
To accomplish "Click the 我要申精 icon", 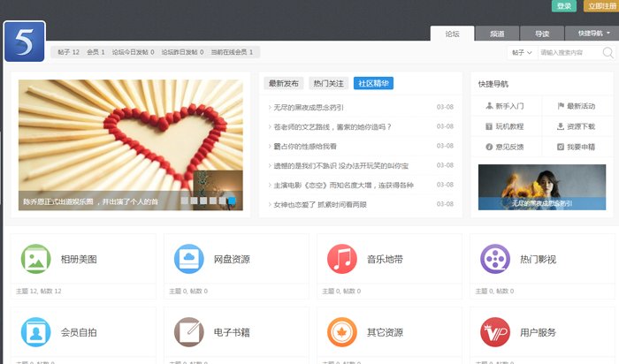I will pos(560,147).
